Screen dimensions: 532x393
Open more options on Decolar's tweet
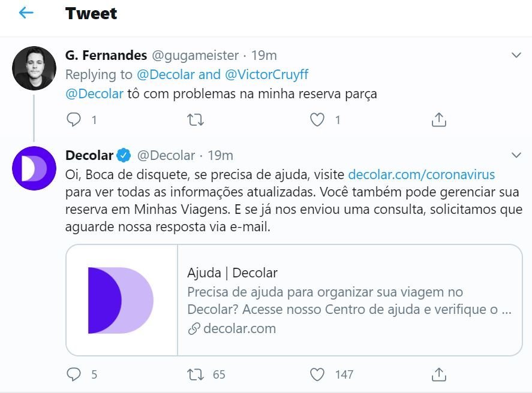coord(516,156)
